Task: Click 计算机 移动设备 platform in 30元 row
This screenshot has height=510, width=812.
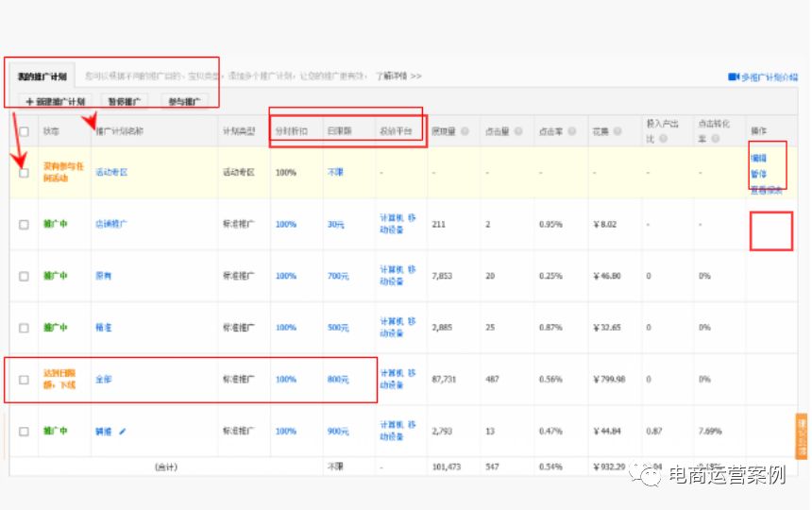Action: tap(398, 224)
